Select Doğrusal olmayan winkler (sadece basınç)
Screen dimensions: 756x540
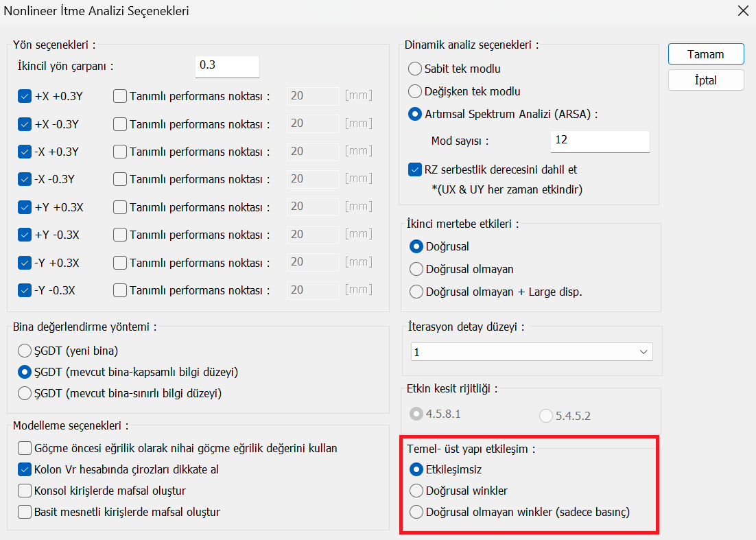(416, 512)
